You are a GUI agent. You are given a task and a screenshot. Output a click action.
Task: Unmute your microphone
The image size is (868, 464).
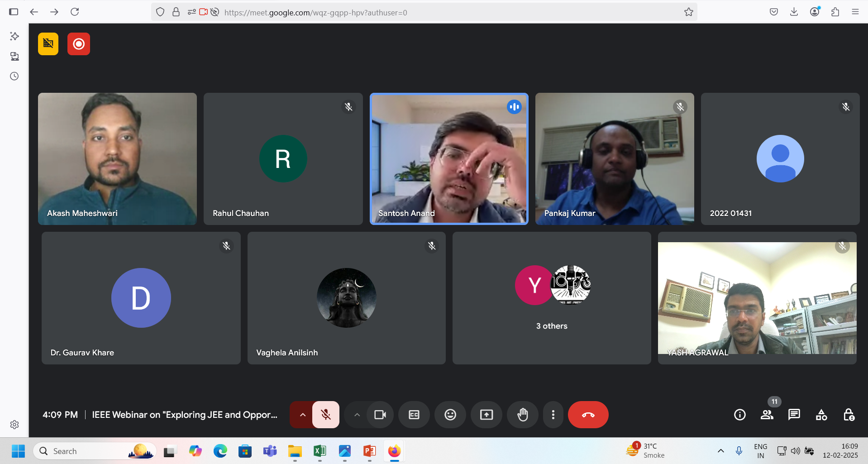click(325, 415)
